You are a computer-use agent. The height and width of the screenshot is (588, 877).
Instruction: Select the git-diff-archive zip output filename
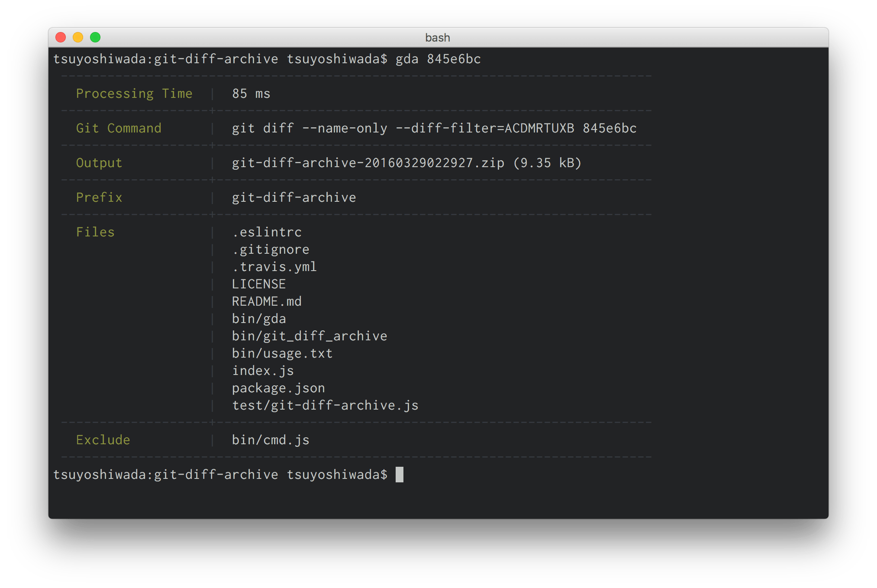click(x=367, y=162)
